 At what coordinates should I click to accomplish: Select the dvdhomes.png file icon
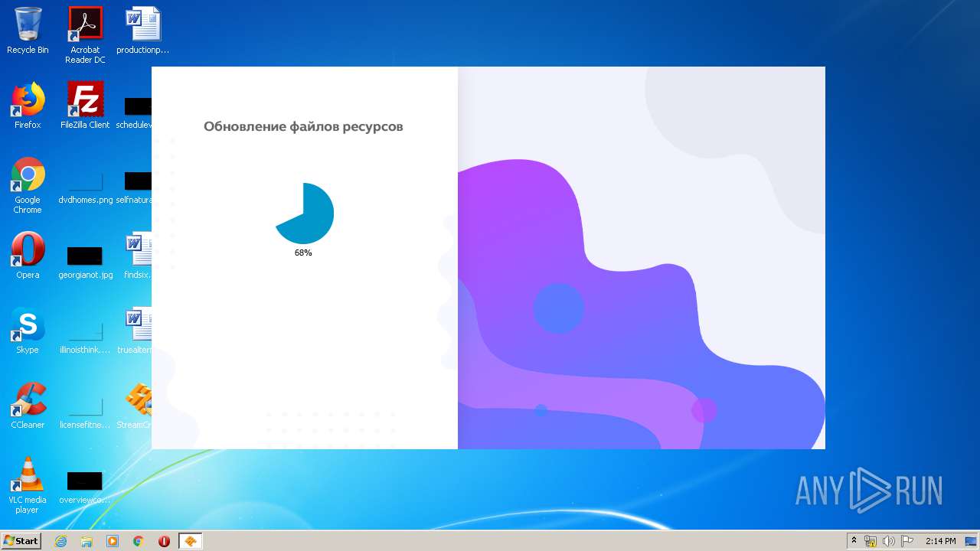coord(85,188)
